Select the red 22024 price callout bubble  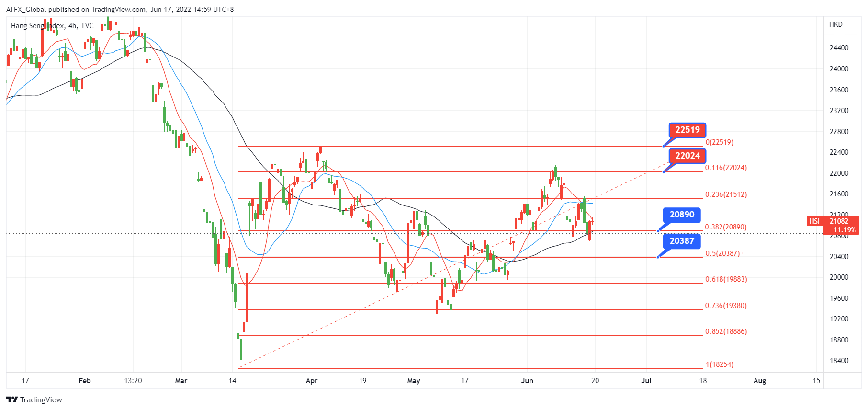[x=688, y=156]
